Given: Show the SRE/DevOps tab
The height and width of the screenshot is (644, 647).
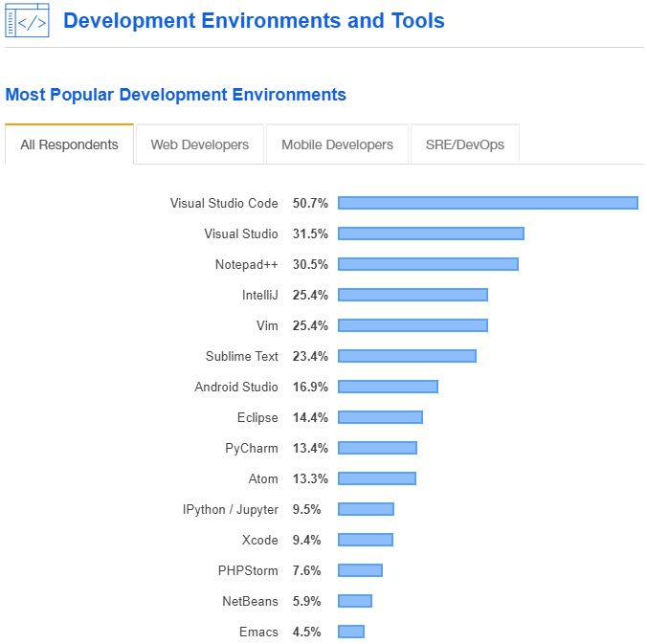Looking at the screenshot, I should [464, 144].
